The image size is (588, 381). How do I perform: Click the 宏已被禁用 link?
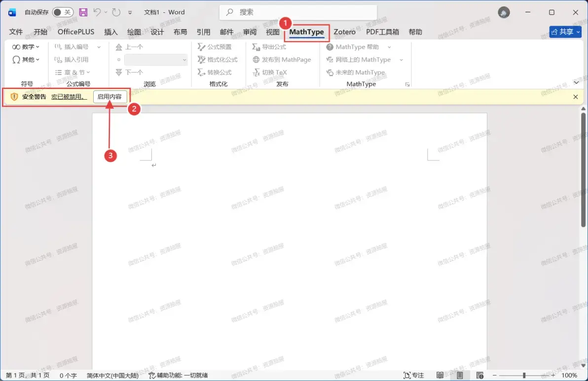click(69, 97)
